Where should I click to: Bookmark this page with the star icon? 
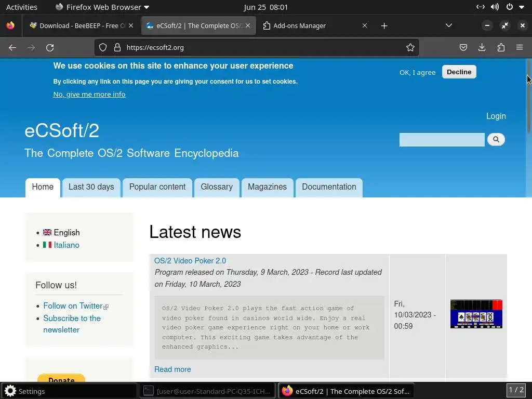(410, 47)
